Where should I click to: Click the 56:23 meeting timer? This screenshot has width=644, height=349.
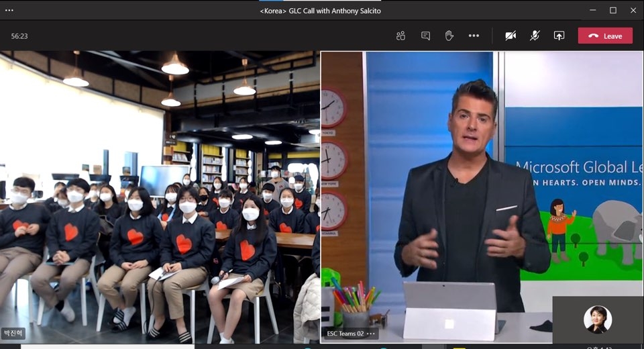point(19,36)
